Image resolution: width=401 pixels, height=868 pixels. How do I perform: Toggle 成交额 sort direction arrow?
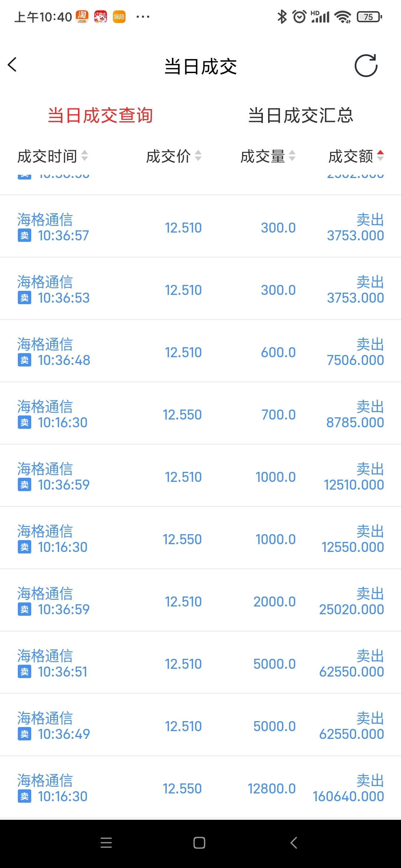click(x=380, y=156)
